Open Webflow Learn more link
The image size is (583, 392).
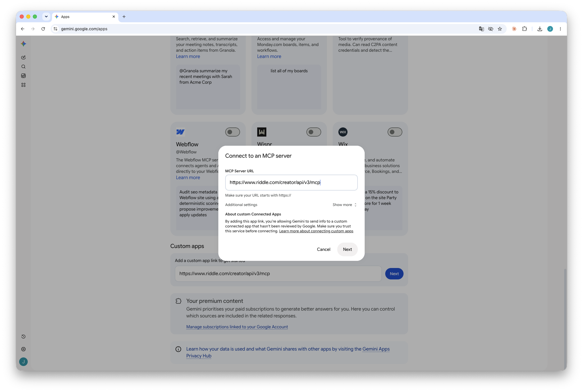pos(188,178)
